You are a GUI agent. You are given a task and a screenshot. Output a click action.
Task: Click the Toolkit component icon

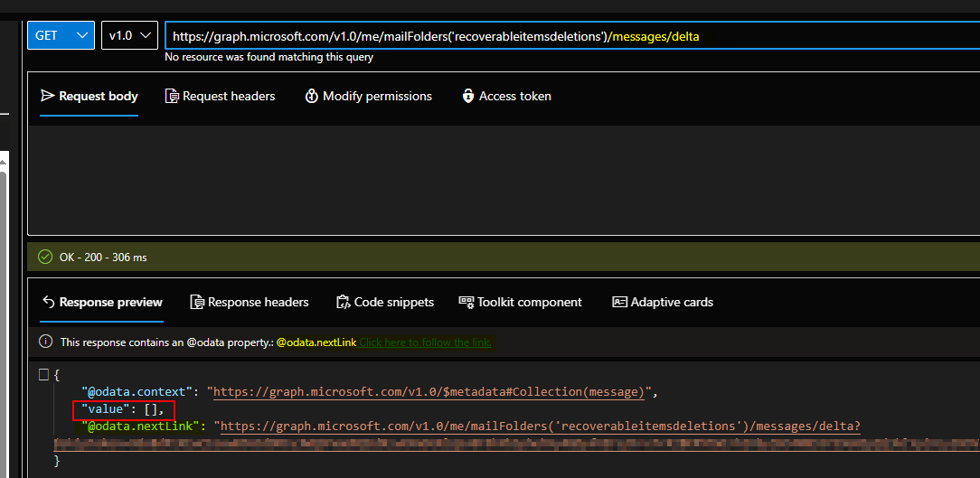pos(466,303)
